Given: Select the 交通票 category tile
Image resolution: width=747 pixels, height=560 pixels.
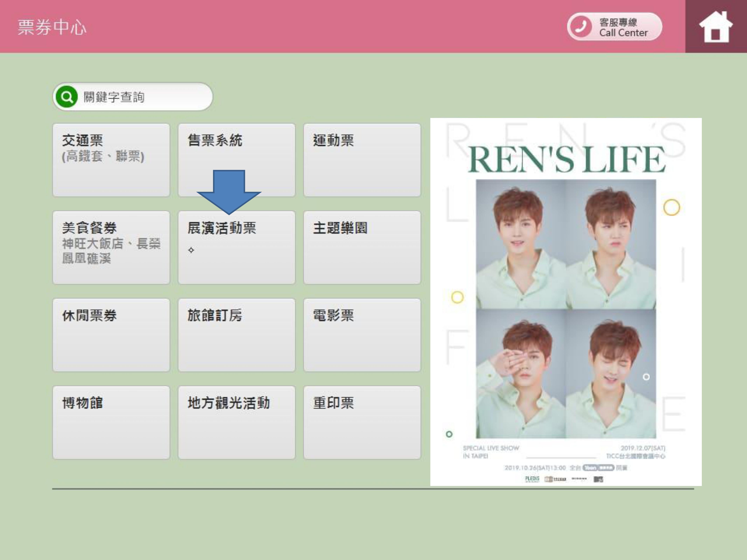Looking at the screenshot, I should point(111,160).
